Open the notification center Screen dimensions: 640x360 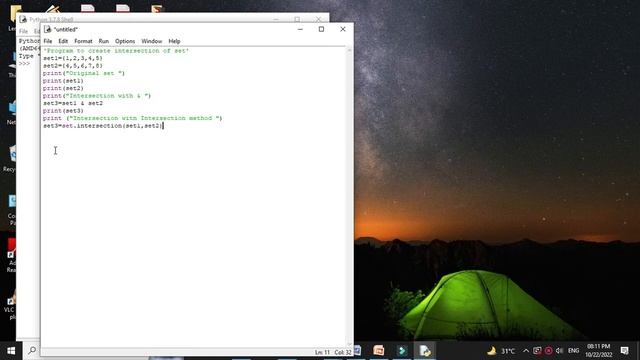click(624, 351)
